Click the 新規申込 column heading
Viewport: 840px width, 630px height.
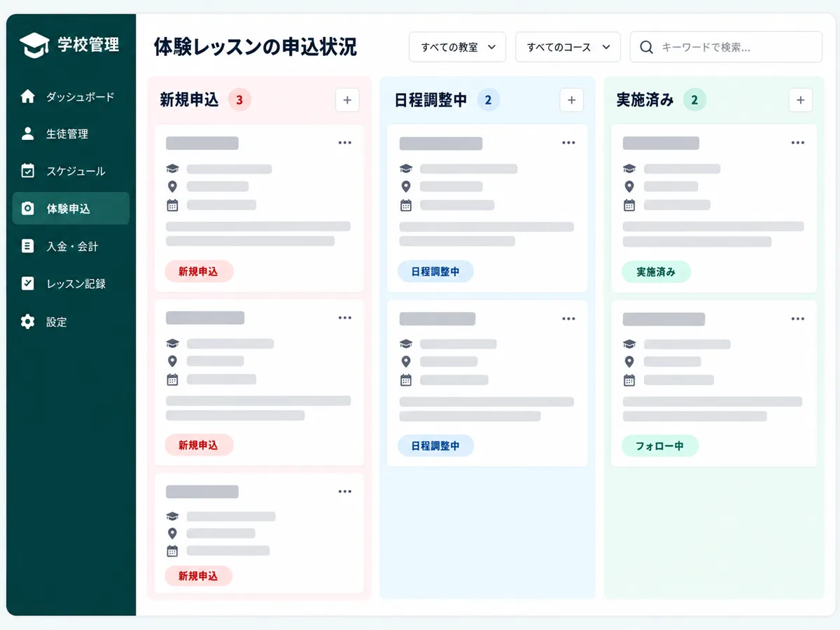click(189, 100)
